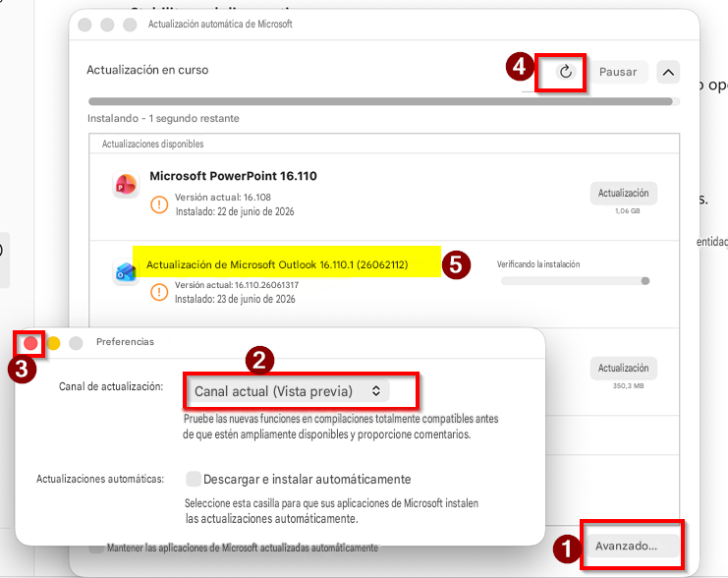Close the Preferencias window
Screen dimensions: 728x578
coord(30,343)
